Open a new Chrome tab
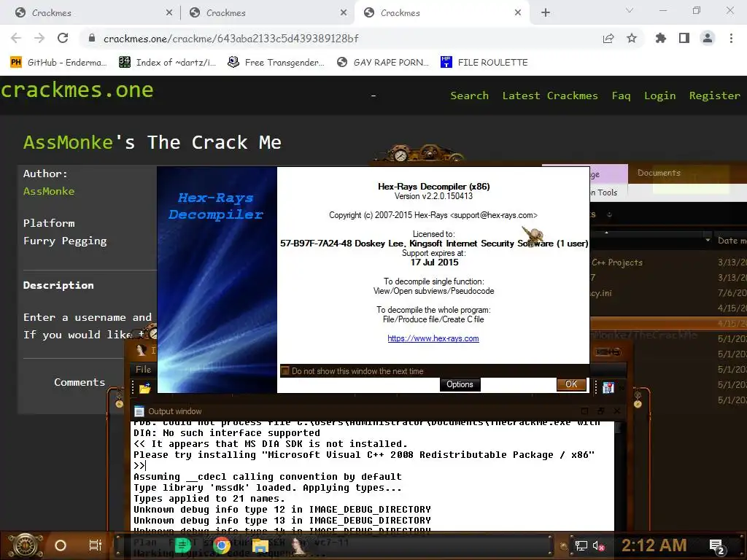This screenshot has height=560, width=747. [x=546, y=12]
